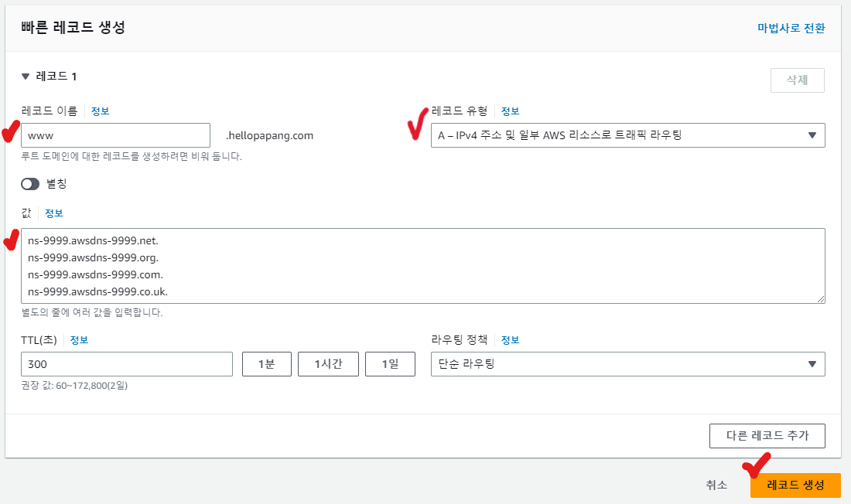Open 정보 link next to 레코드 이름
The height and width of the screenshot is (504, 851).
coord(101,111)
